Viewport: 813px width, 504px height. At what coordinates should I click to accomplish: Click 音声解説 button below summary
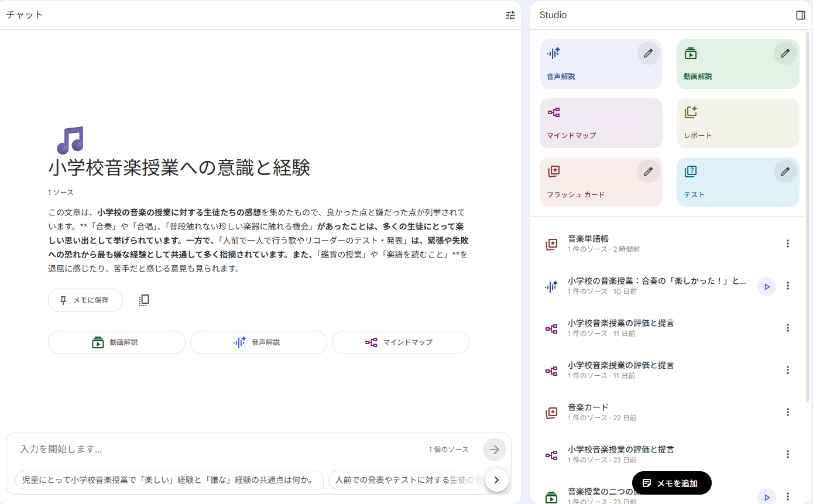[258, 342]
